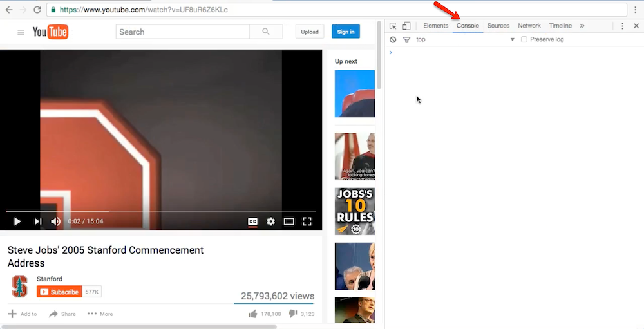The image size is (644, 329).
Task: Click the green secure padlock icon
Action: tap(53, 10)
